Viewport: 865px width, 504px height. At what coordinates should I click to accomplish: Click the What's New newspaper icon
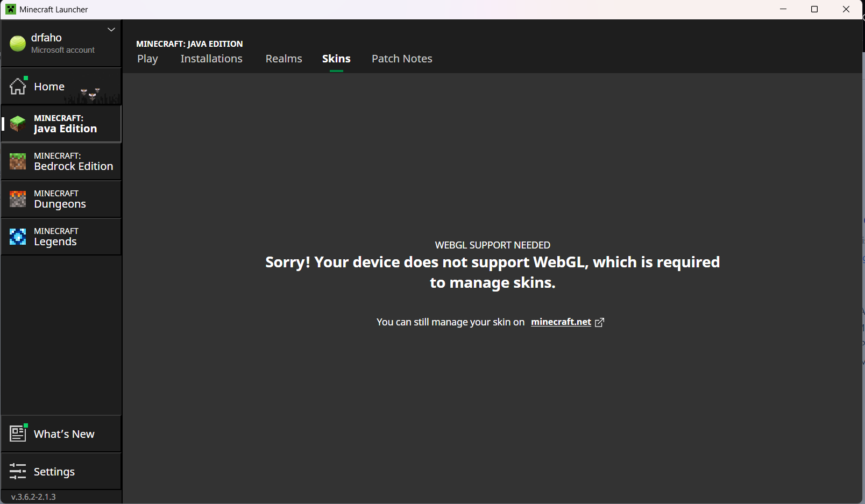pyautogui.click(x=18, y=434)
